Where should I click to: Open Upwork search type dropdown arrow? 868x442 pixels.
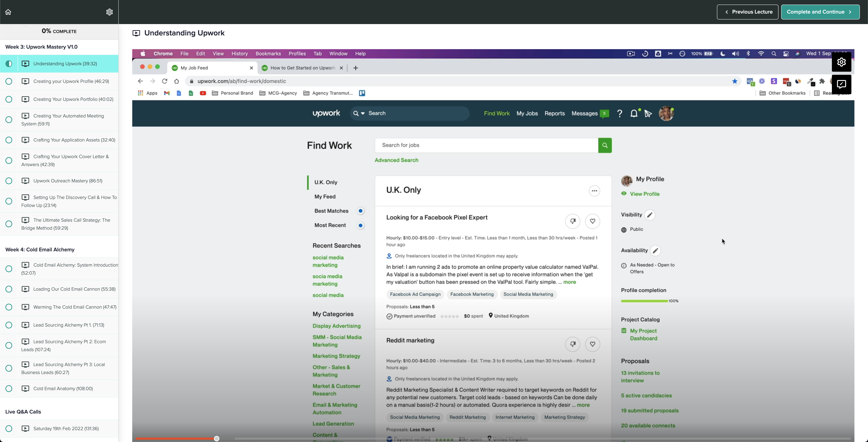[x=363, y=114]
